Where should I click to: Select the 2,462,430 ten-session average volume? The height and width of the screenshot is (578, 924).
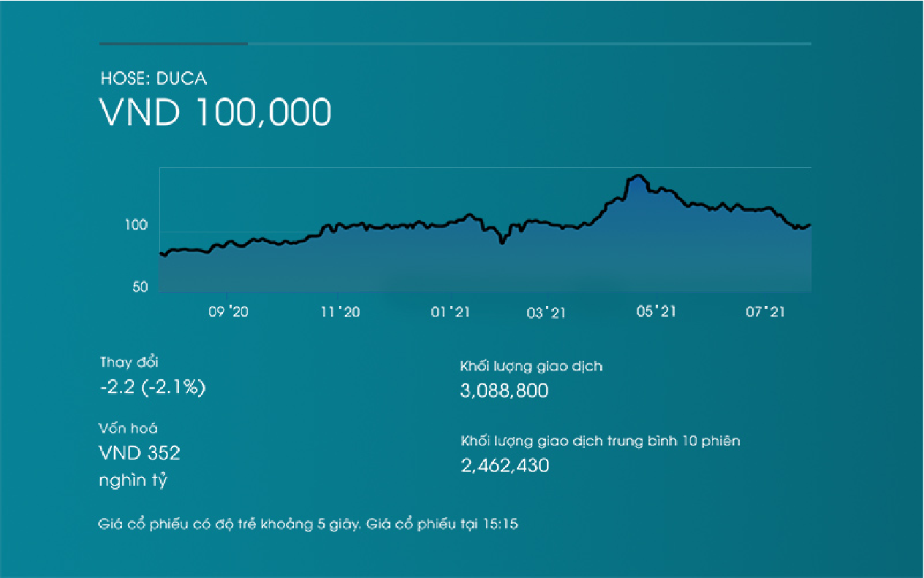point(504,465)
